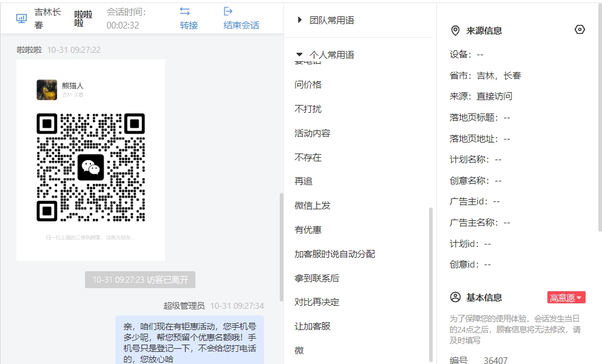
Task: Select the 对比再决定 quick phrase
Action: pos(317,302)
